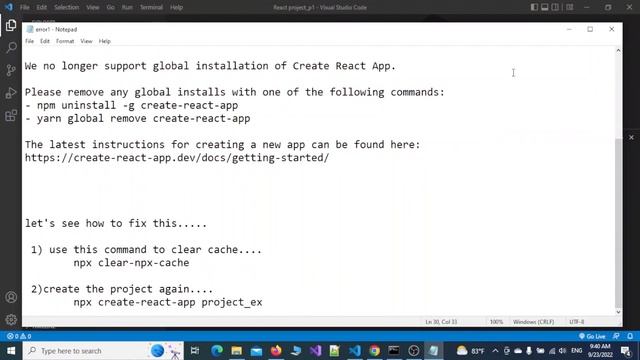The width and height of the screenshot is (640, 360).
Task: Click "let's see how to fix this" line
Action: click(116, 223)
